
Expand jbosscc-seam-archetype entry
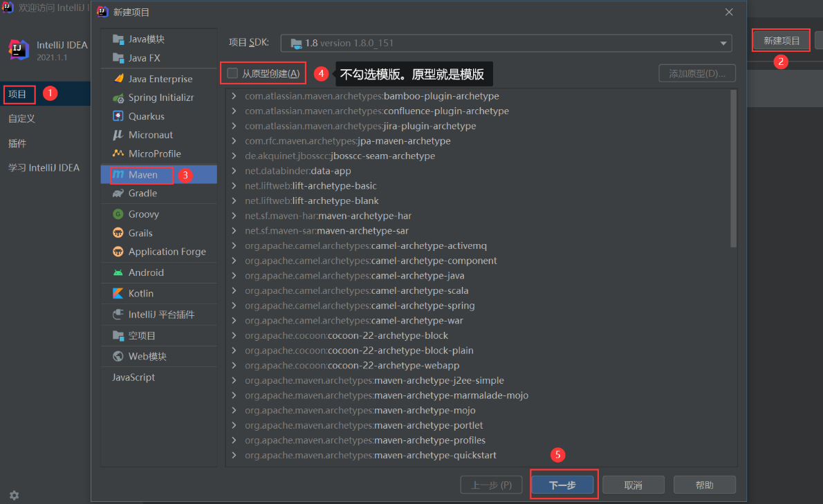point(234,156)
